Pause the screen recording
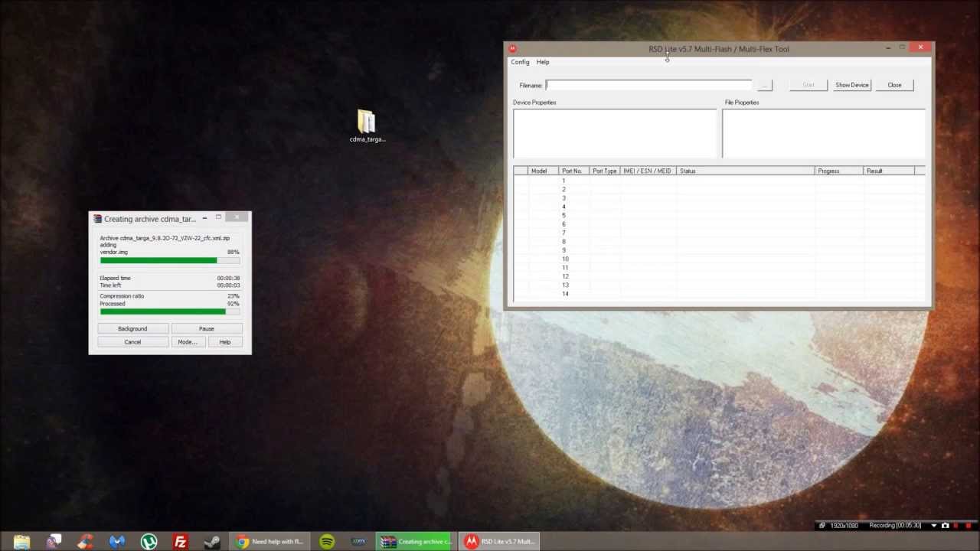 point(957,526)
